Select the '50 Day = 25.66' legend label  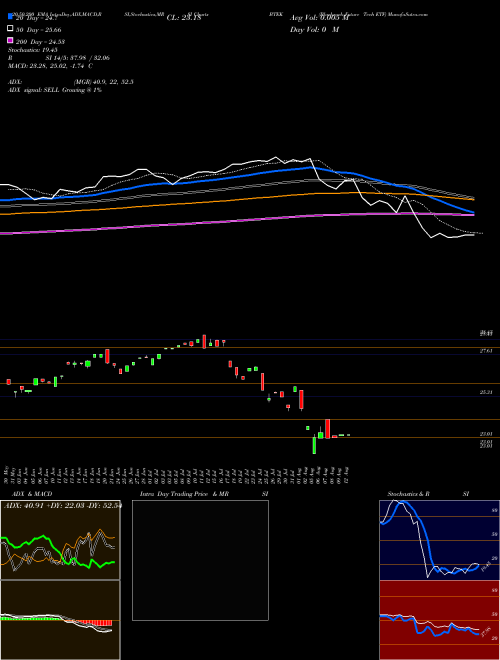click(39, 29)
